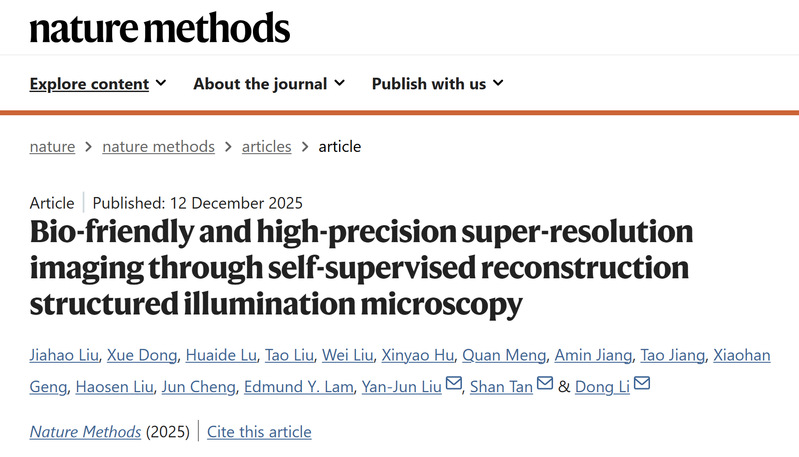799x457 pixels.
Task: Open the About the journal dropdown
Action: (269, 84)
